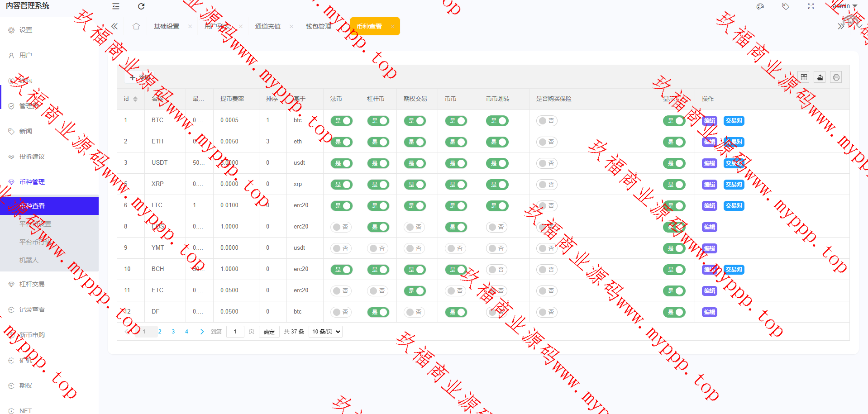Click the page number input field
868x414 pixels.
click(x=235, y=332)
